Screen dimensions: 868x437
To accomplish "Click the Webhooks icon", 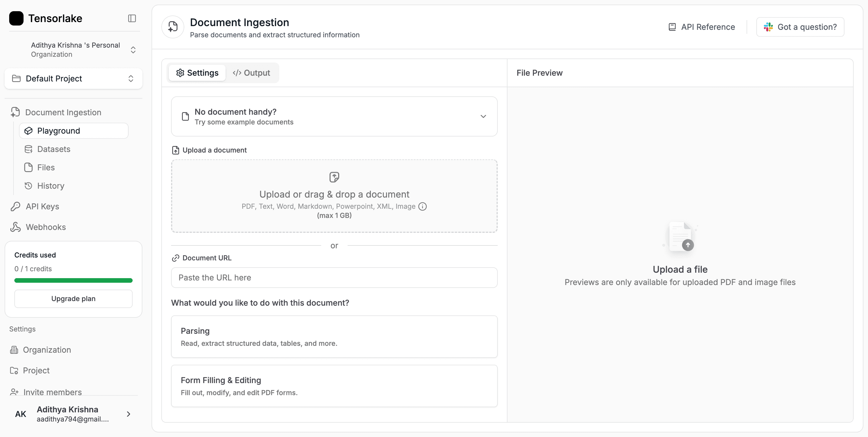I will 15,227.
